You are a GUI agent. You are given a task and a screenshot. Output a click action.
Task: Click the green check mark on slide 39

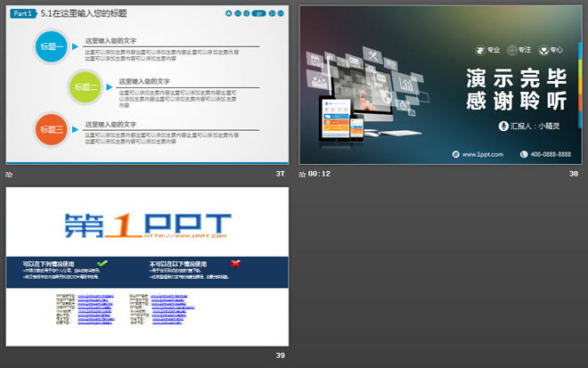[102, 263]
